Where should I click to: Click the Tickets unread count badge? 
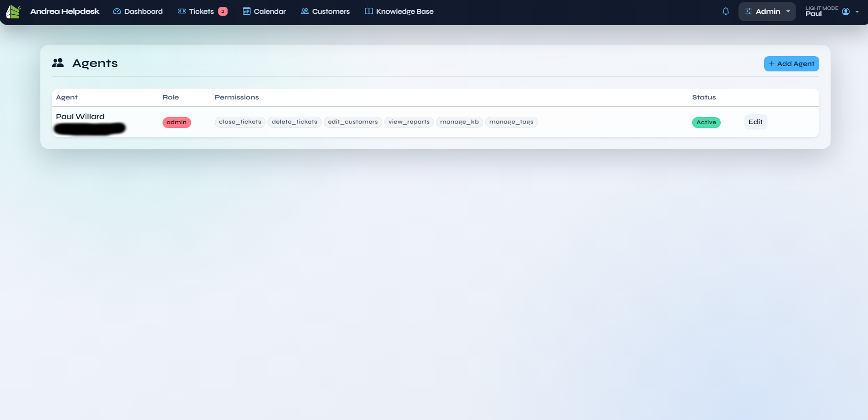pos(223,11)
